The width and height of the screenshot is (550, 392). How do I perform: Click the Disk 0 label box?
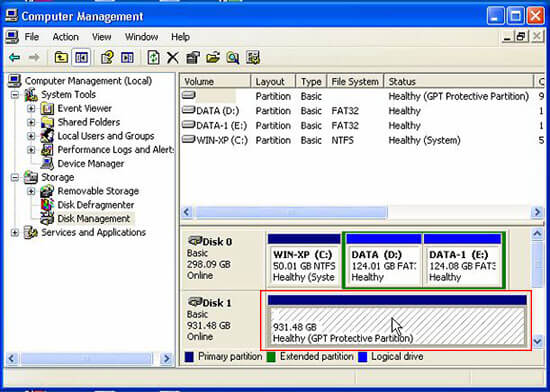(x=222, y=259)
